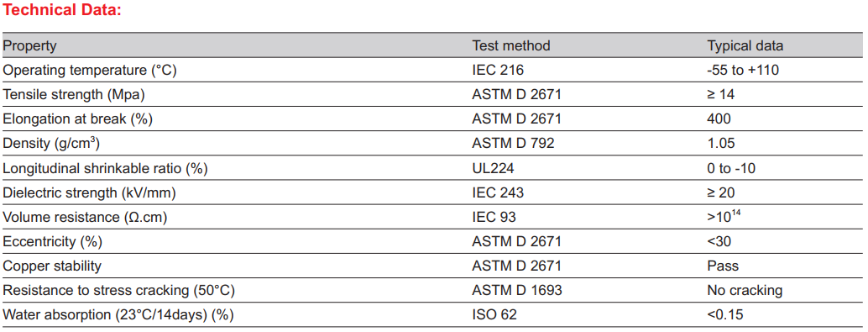Click the ASTM D 1693 cell
Screen dimensions: 868x332
[516, 291]
